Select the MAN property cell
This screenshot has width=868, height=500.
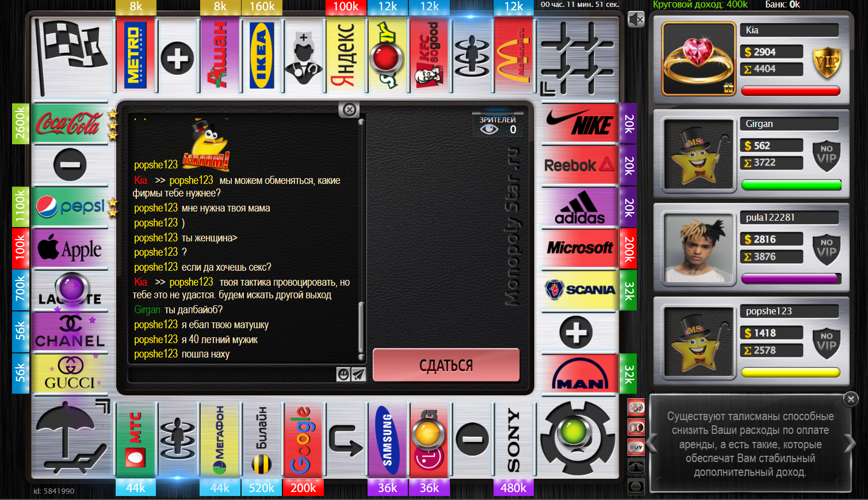point(580,374)
